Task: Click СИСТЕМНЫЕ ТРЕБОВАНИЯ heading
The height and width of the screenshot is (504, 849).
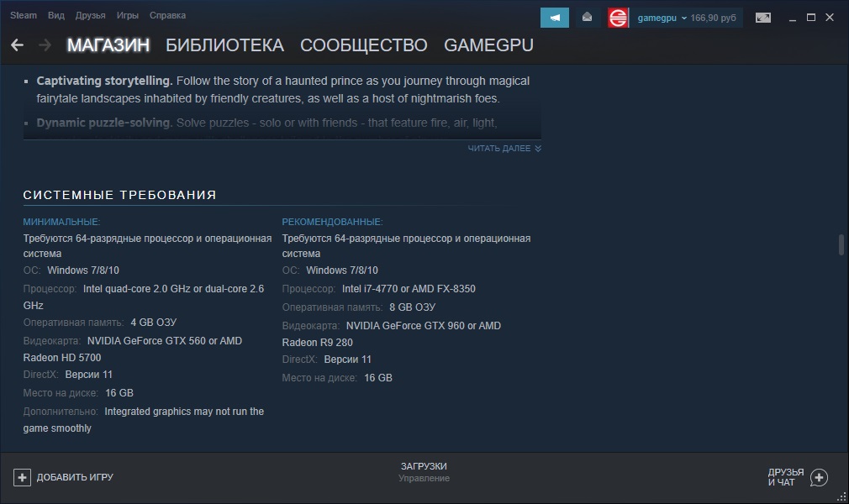Action: coord(119,195)
